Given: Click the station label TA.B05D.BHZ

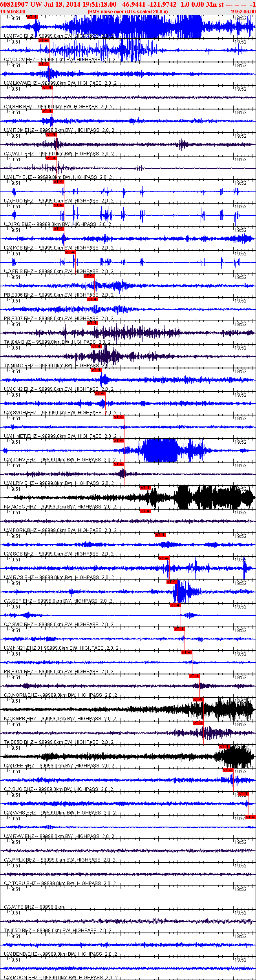Looking at the screenshot, I should [20, 742].
